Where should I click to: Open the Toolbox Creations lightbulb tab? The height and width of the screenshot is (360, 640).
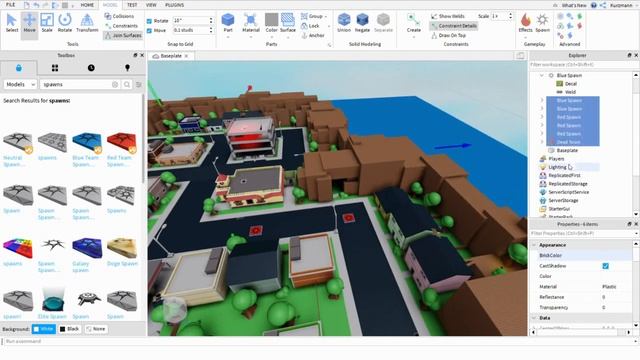(x=127, y=68)
